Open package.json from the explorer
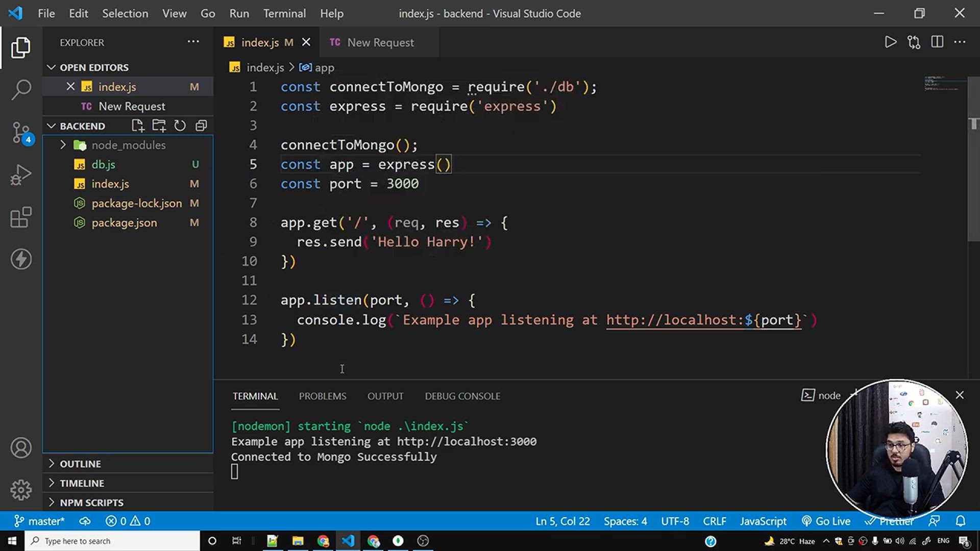This screenshot has width=980, height=551. [128, 222]
